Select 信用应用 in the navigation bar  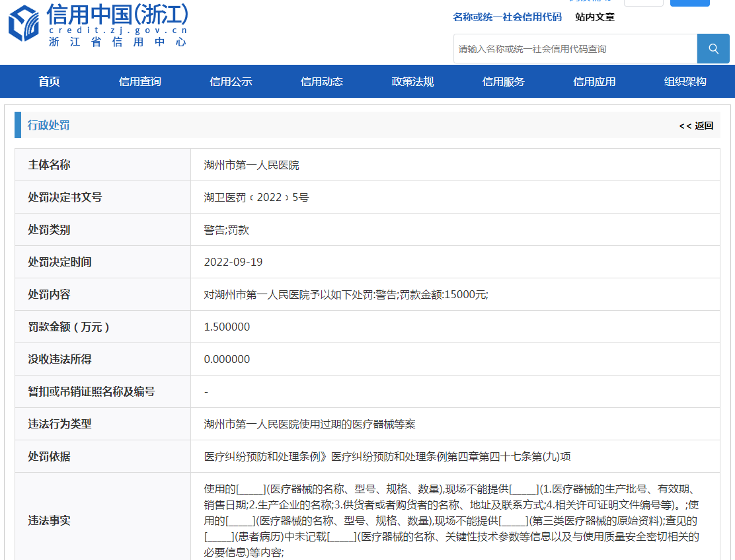pos(594,81)
